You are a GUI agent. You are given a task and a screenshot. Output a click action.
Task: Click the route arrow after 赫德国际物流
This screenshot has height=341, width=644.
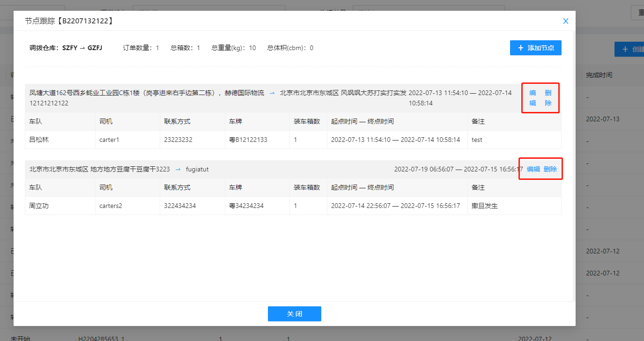[x=272, y=93]
